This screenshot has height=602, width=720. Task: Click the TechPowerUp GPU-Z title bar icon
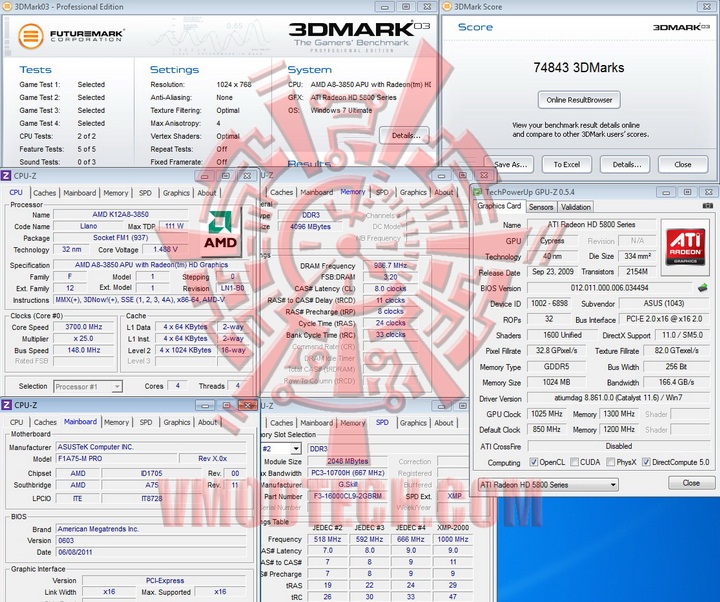coord(478,192)
